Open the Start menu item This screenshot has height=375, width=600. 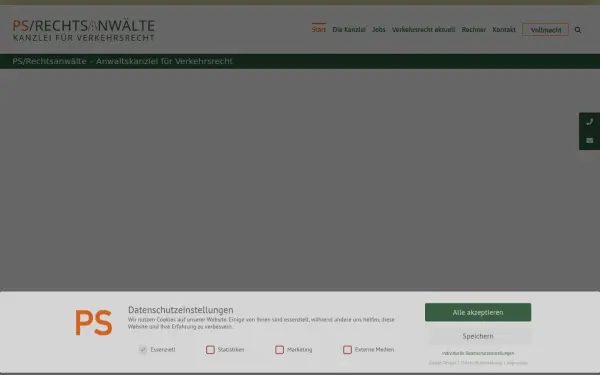319,29
